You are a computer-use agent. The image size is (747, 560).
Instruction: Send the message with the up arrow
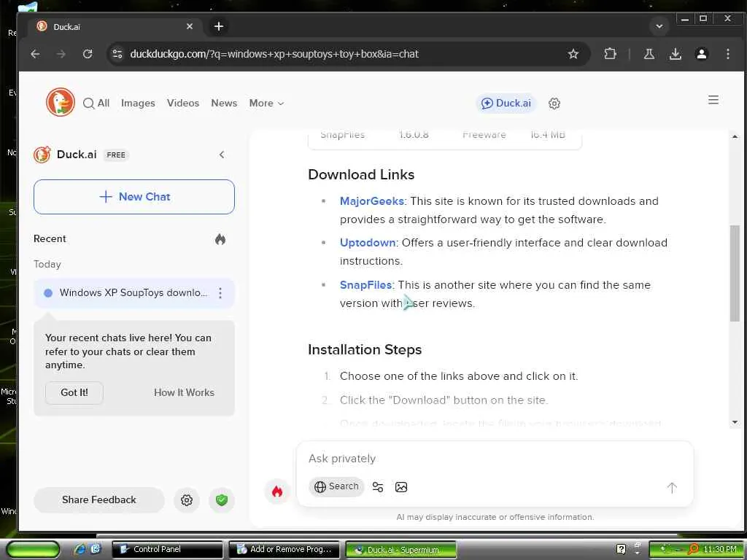672,488
